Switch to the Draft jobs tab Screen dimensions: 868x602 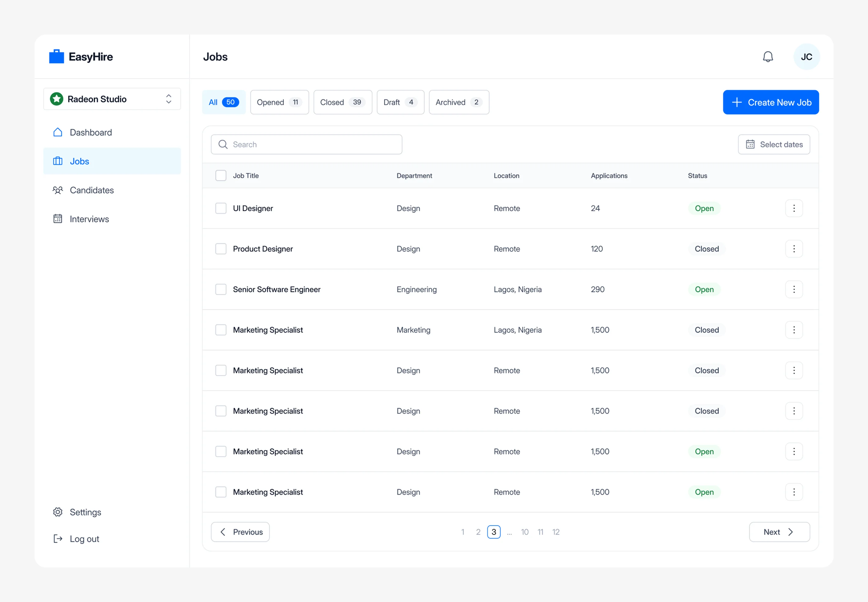pos(401,102)
